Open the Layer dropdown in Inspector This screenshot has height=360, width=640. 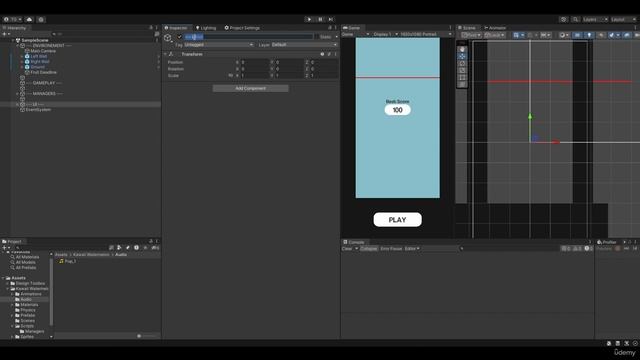point(304,44)
